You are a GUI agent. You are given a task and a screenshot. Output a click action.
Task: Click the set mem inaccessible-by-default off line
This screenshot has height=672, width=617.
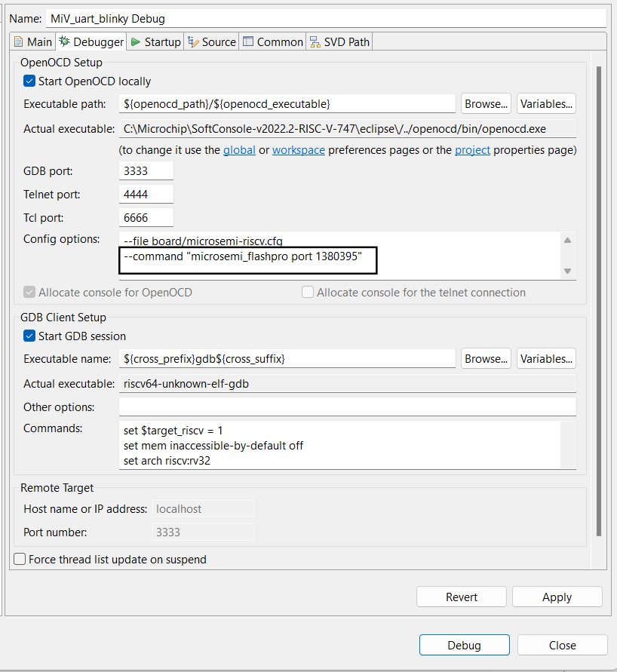213,446
